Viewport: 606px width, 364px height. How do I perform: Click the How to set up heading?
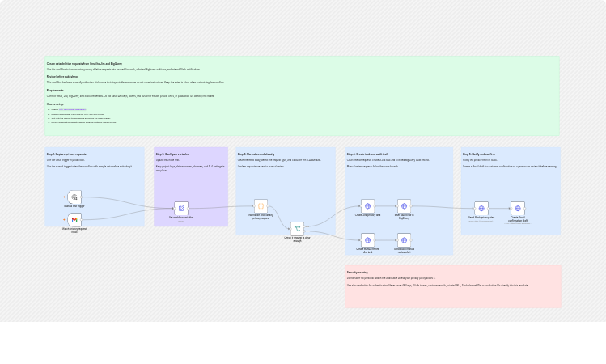(x=55, y=104)
